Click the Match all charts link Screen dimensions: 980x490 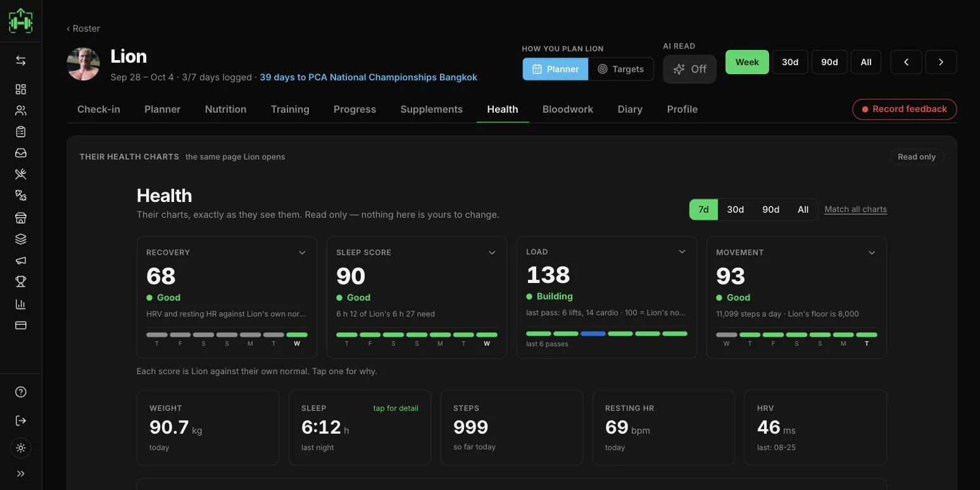pyautogui.click(x=855, y=210)
